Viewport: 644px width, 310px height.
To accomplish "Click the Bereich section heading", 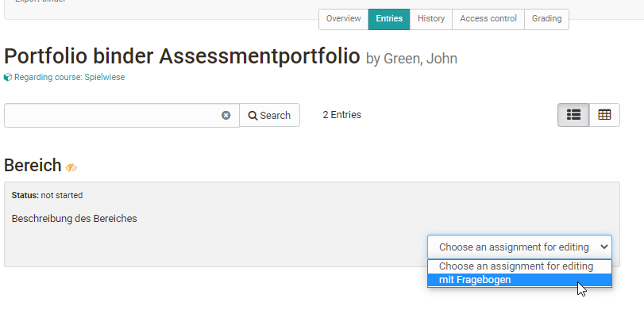I will (x=33, y=165).
